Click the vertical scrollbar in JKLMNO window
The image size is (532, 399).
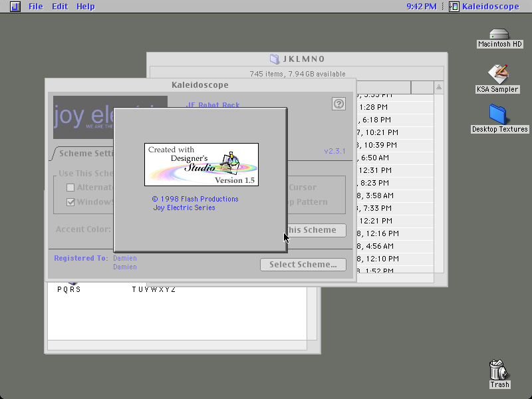coord(439,184)
